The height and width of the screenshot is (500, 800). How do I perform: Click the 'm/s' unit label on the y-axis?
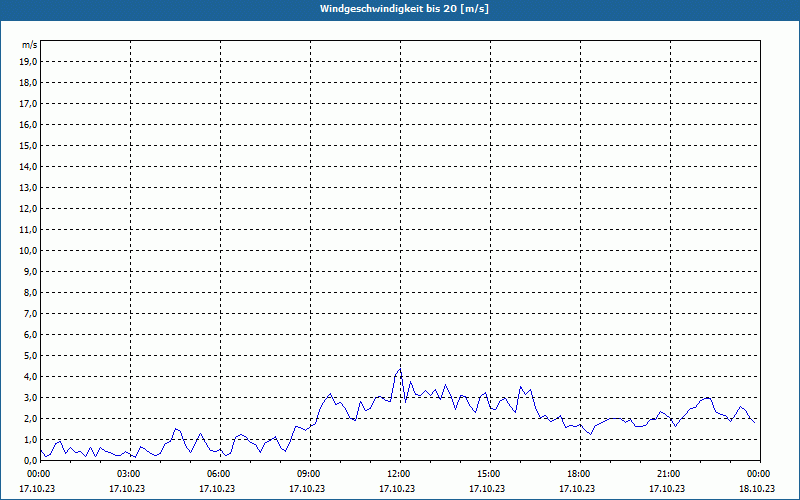(x=30, y=45)
